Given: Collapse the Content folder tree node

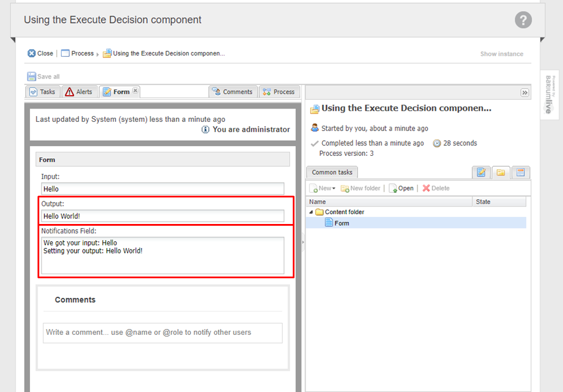Looking at the screenshot, I should pyautogui.click(x=312, y=212).
